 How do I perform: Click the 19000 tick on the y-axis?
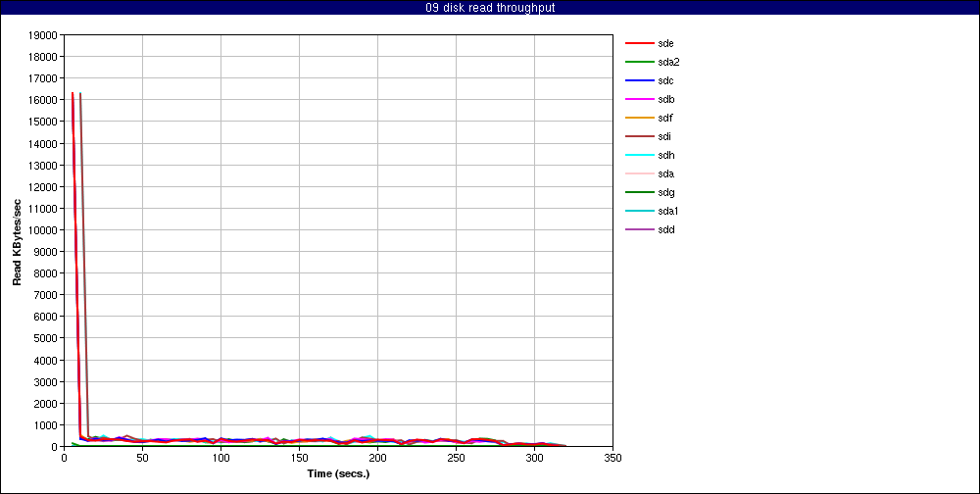(x=43, y=35)
